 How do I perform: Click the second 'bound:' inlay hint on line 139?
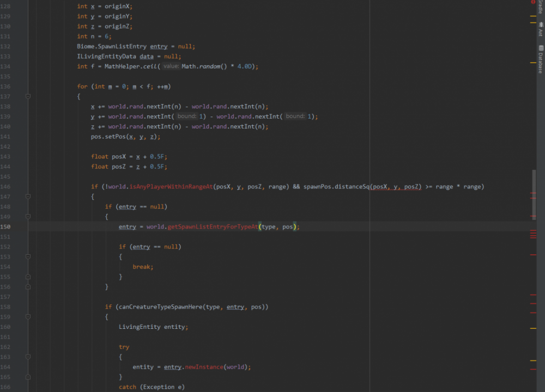click(x=295, y=117)
